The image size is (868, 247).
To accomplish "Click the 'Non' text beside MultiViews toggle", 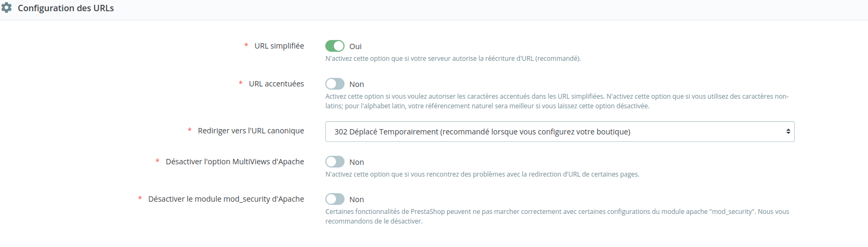I will (356, 162).
